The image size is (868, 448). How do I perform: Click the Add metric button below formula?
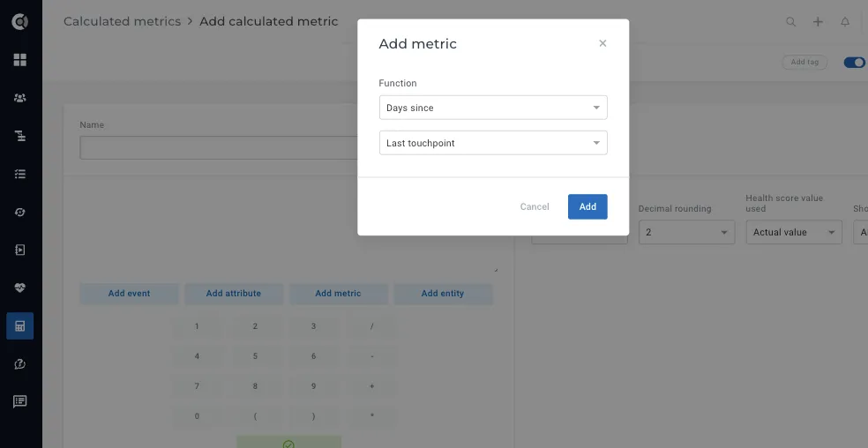coord(338,294)
